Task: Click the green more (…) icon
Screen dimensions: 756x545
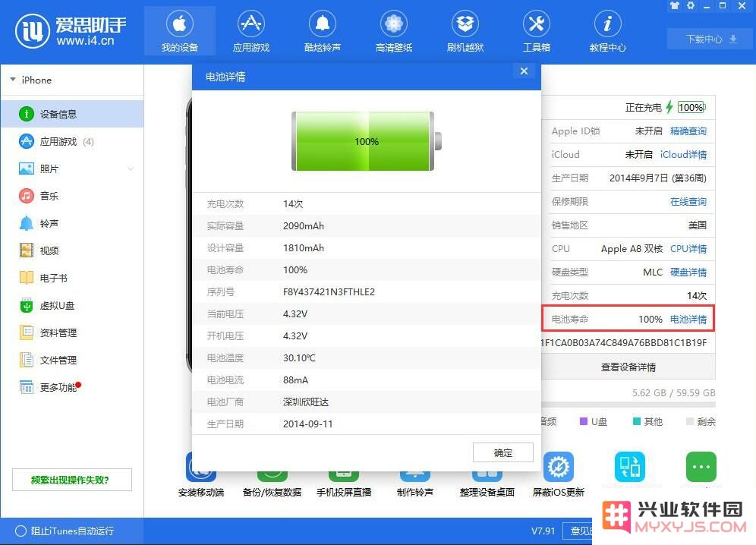Action: point(701,467)
